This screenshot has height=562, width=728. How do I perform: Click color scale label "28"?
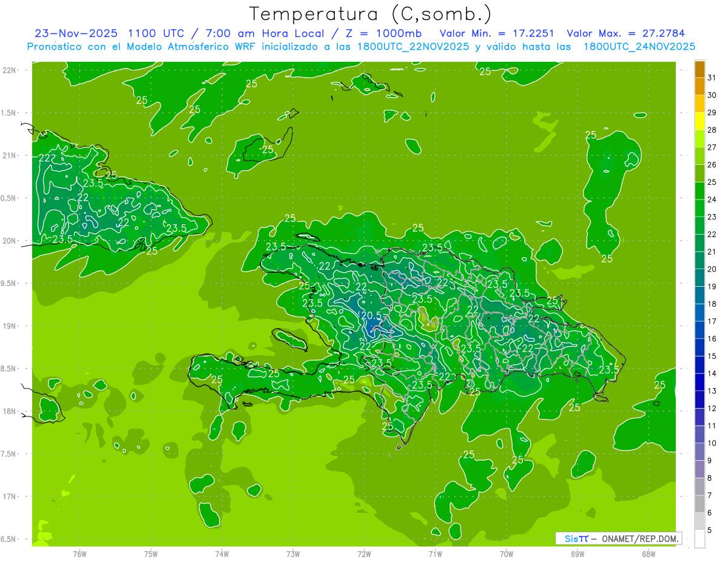(712, 130)
